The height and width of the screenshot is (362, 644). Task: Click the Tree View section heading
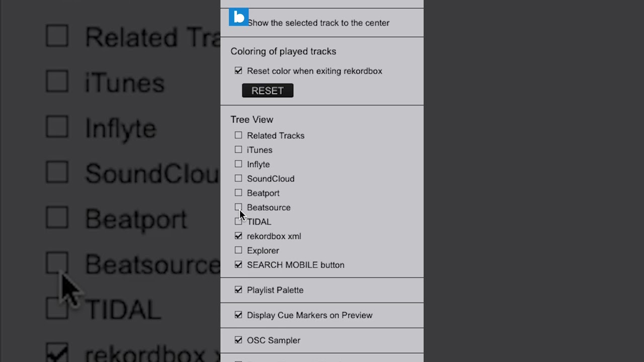click(252, 119)
